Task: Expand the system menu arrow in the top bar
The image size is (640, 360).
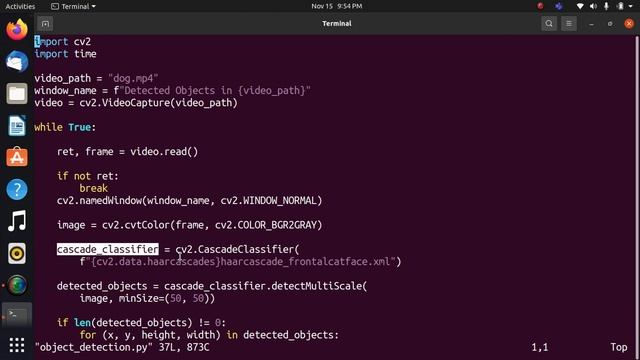Action: [631, 6]
